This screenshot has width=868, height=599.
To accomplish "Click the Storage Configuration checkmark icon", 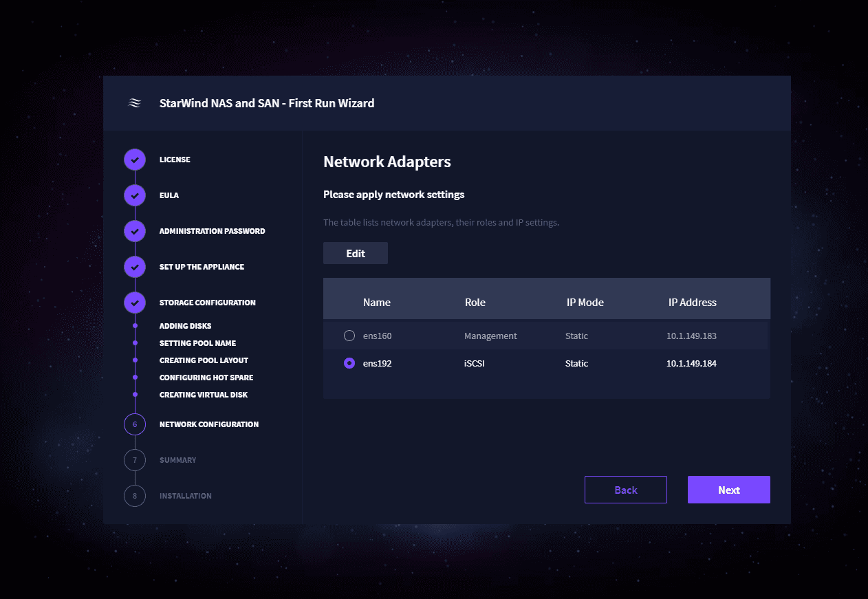I will coord(135,303).
